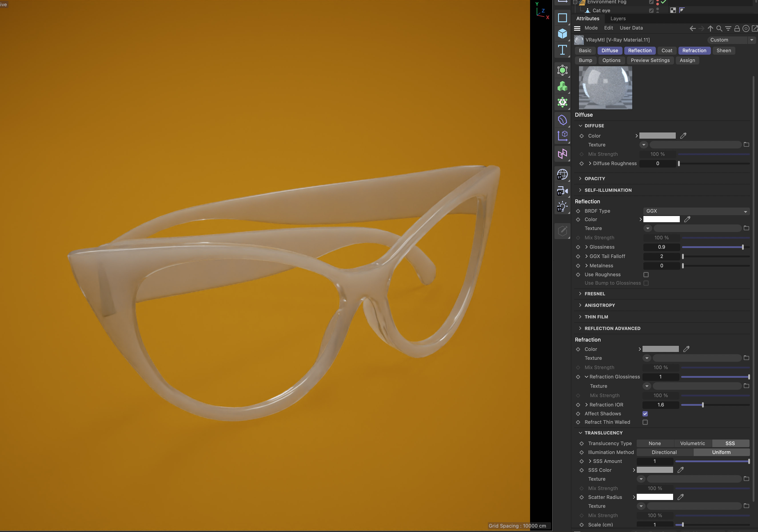Viewport: 758px width, 532px height.
Task: Open the Edit menu
Action: click(608, 28)
